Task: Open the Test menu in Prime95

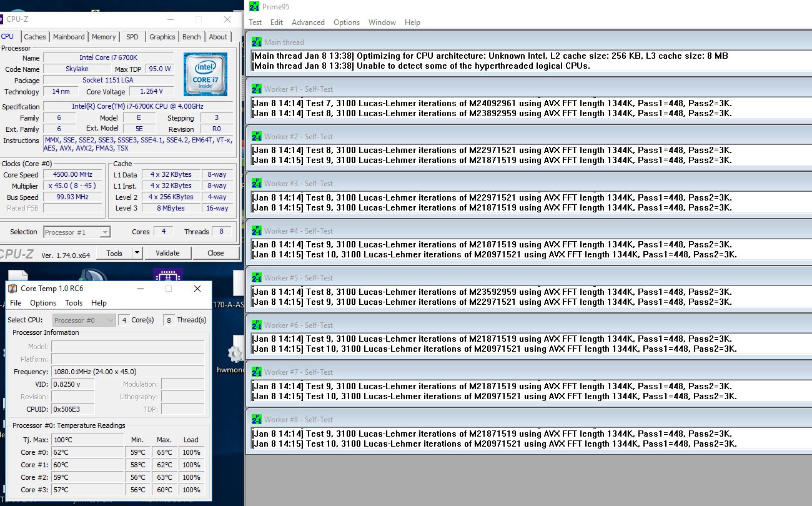Action: pyautogui.click(x=255, y=22)
